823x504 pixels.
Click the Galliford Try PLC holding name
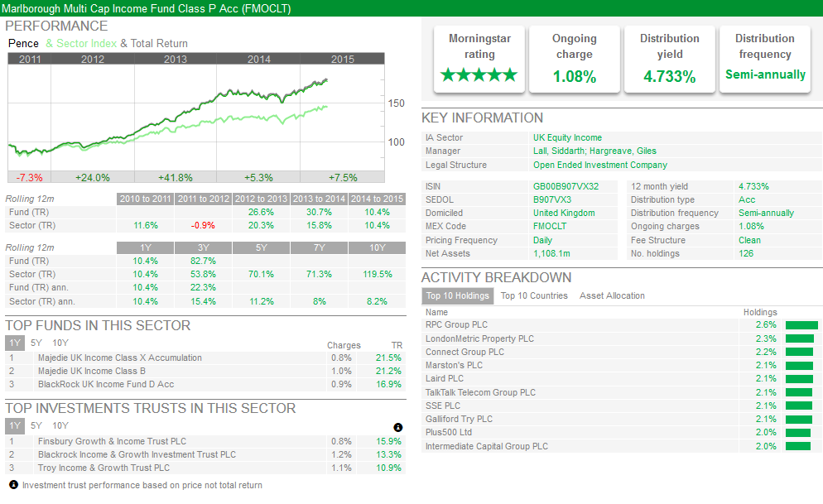460,419
